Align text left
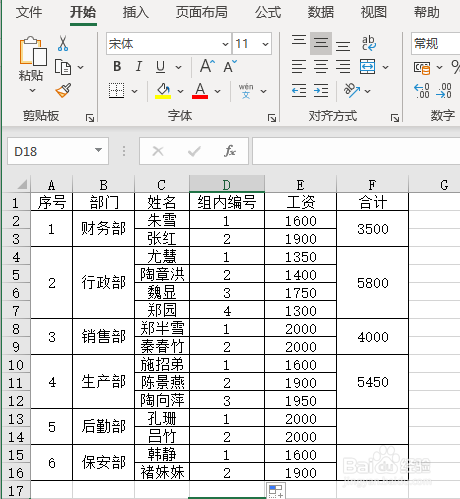Viewport: 460px width, 499px height. click(x=299, y=67)
